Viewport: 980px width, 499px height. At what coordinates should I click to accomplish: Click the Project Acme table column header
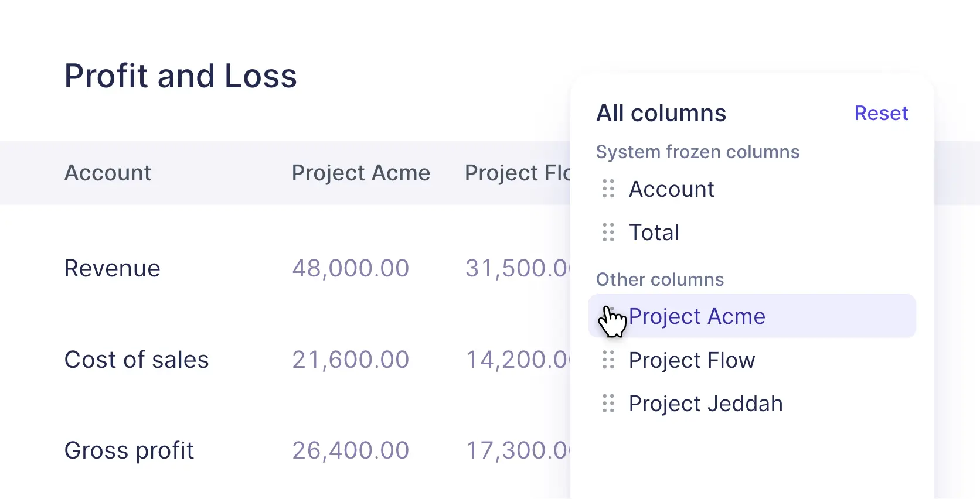[x=361, y=173]
